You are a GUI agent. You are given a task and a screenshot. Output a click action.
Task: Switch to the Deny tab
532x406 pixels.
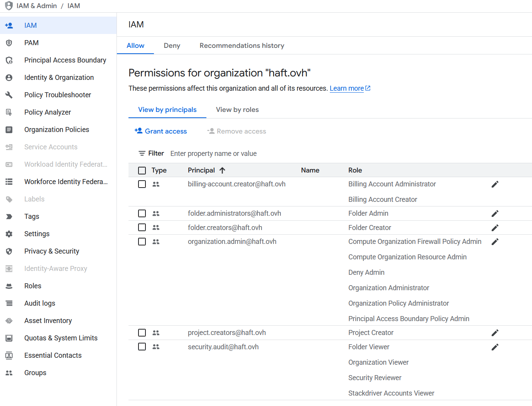(x=172, y=46)
